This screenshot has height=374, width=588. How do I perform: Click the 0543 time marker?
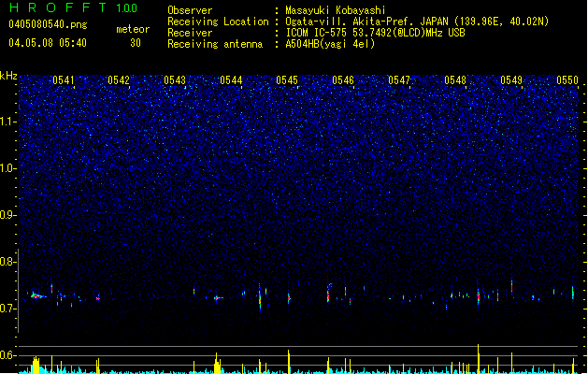pyautogui.click(x=175, y=80)
